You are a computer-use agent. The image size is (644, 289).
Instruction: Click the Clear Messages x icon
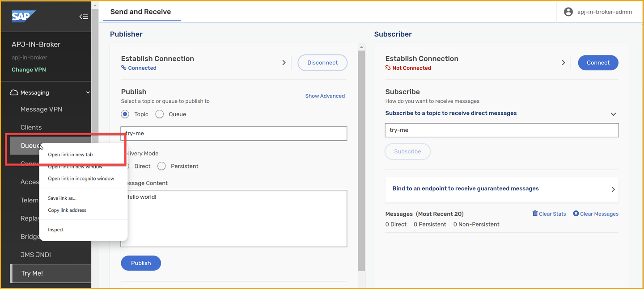(576, 214)
